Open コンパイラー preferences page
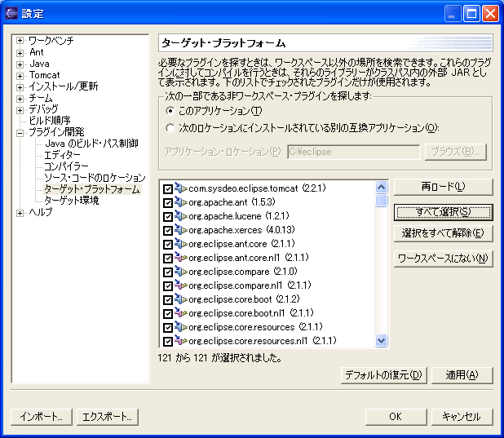 pyautogui.click(x=66, y=166)
